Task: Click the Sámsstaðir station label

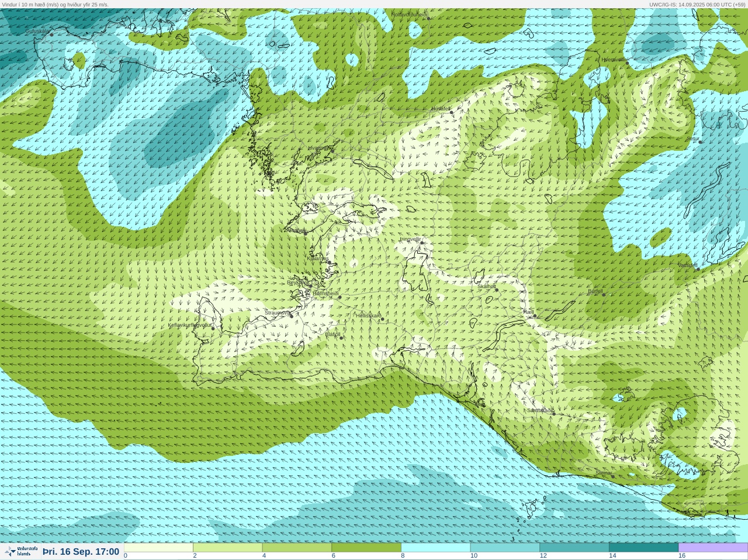Action: click(540, 410)
